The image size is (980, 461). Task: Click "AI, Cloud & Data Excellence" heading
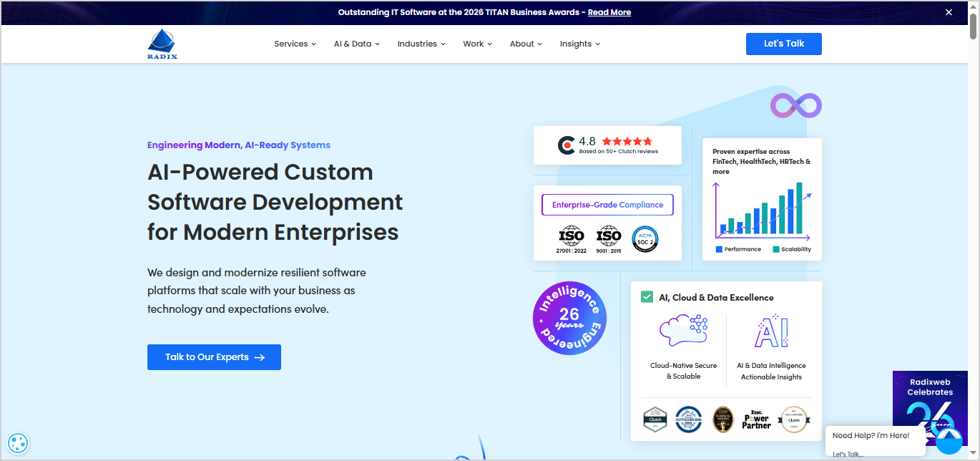[x=716, y=297]
